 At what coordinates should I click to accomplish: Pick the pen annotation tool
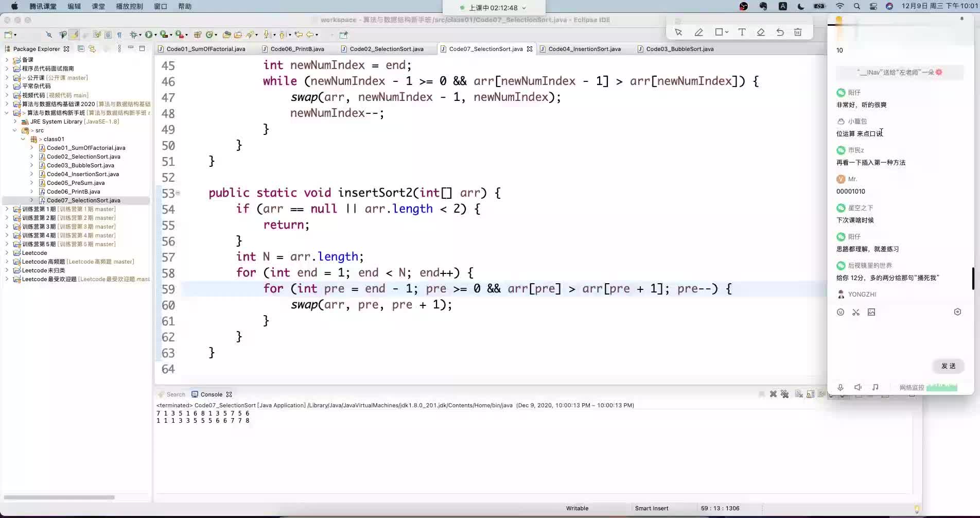(698, 32)
